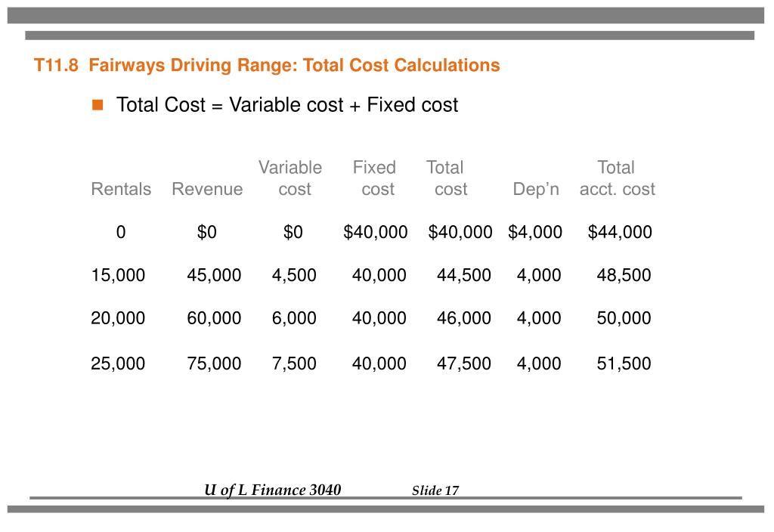Click the "60,000" revenue value
Viewport: 774px width, 532px height.
(x=214, y=318)
